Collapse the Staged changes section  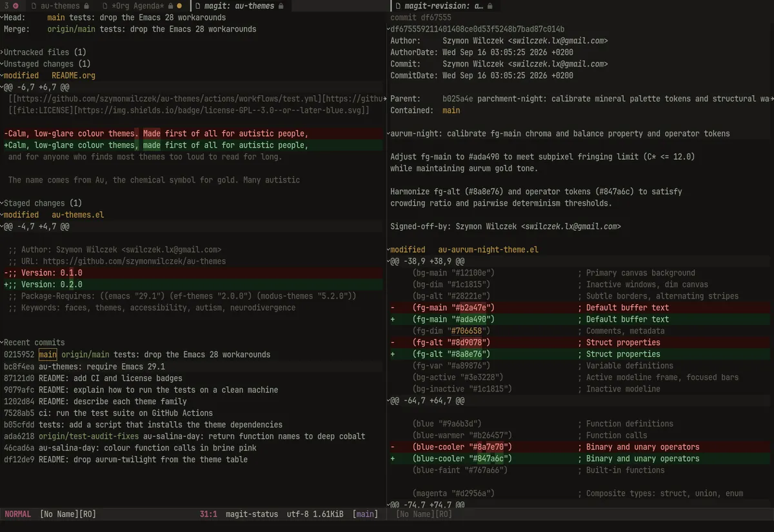2,203
